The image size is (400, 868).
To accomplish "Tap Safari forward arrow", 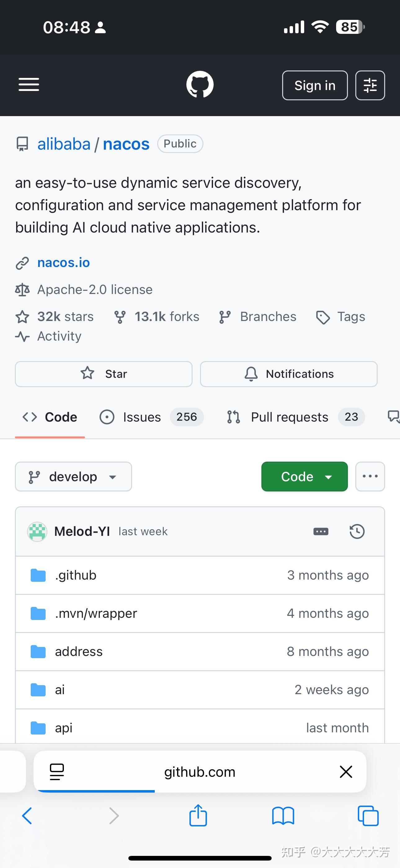I will click(x=114, y=816).
